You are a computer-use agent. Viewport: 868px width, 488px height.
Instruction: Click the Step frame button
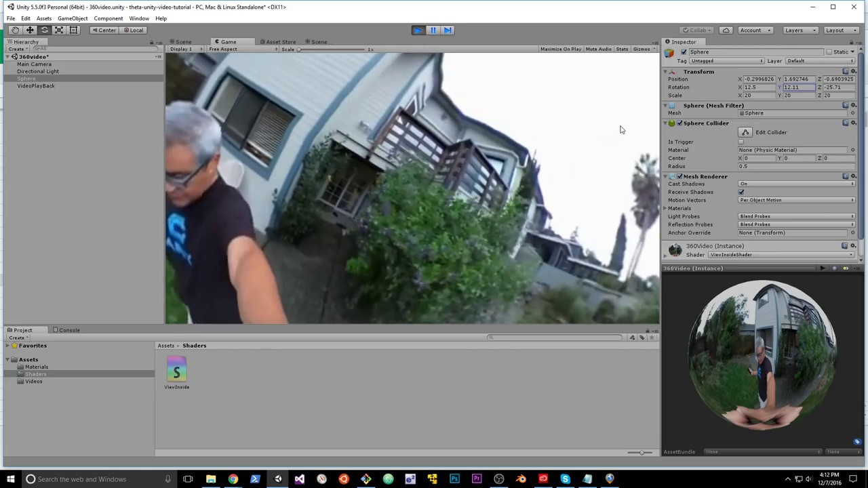click(x=448, y=30)
